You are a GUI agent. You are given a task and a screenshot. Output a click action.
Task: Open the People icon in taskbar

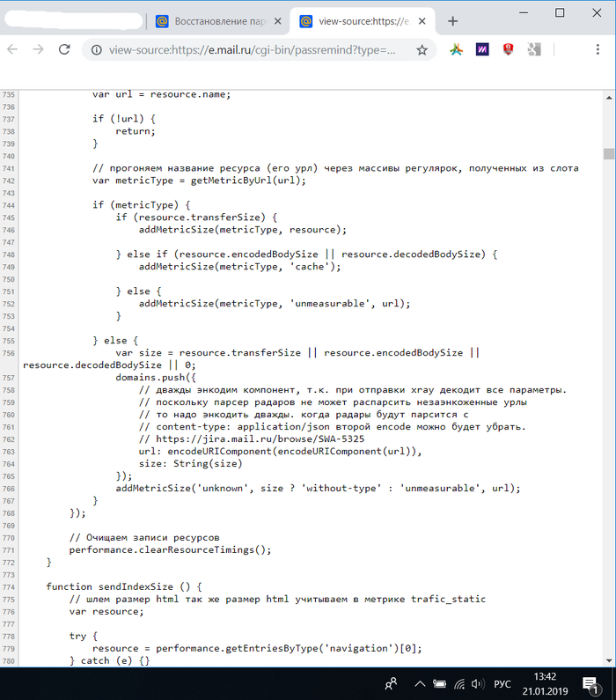click(392, 683)
